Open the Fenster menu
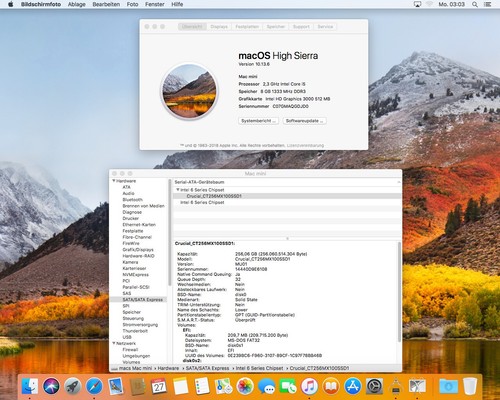This screenshot has width=500, height=400. coord(155,4)
